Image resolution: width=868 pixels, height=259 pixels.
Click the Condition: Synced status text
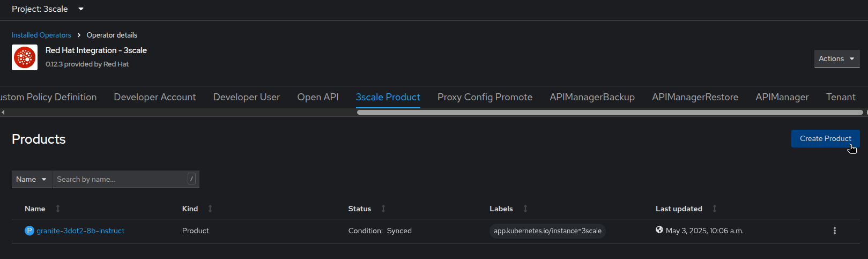click(x=380, y=231)
